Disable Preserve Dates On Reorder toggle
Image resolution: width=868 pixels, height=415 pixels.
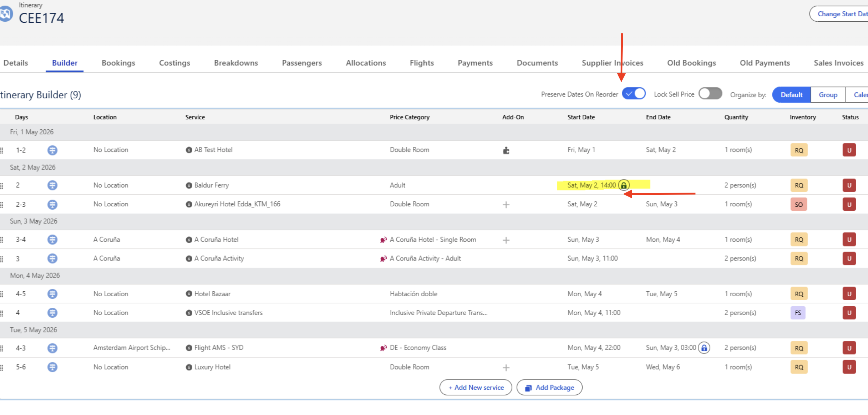634,94
